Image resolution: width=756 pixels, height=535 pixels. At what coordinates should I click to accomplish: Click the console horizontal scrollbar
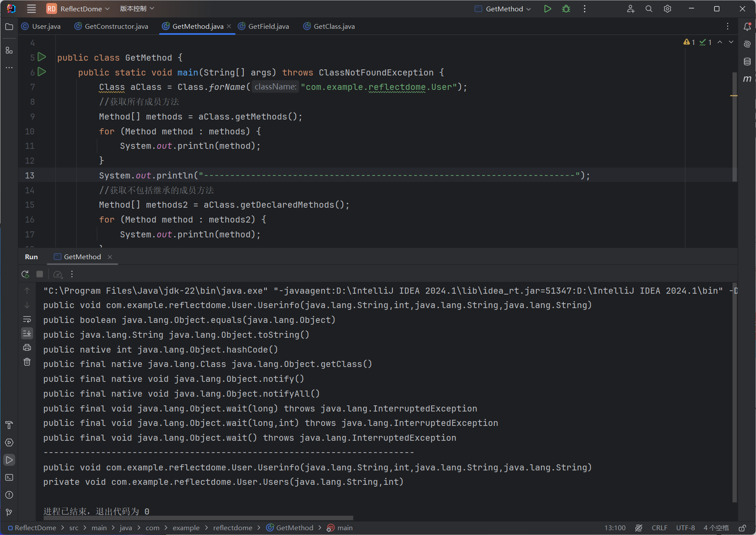tap(198, 518)
